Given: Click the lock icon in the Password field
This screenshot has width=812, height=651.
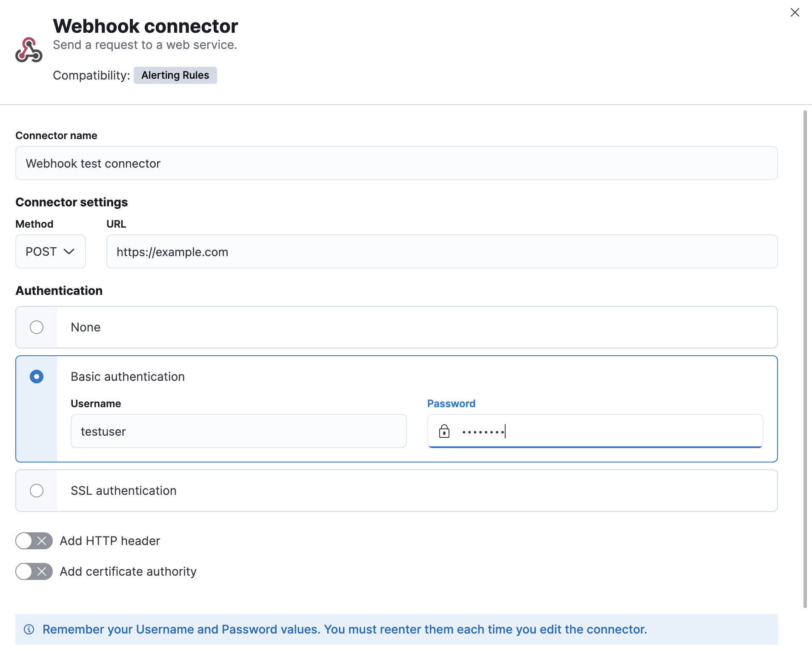Looking at the screenshot, I should (444, 431).
